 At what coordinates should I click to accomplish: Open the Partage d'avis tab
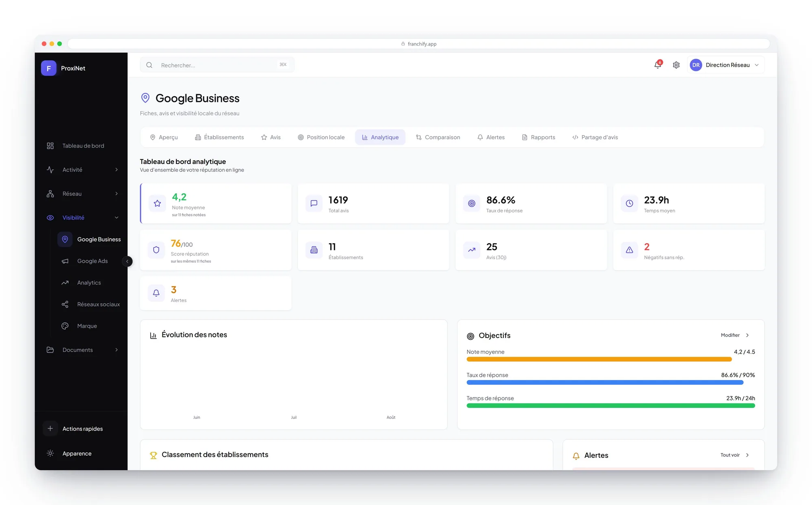coord(595,137)
